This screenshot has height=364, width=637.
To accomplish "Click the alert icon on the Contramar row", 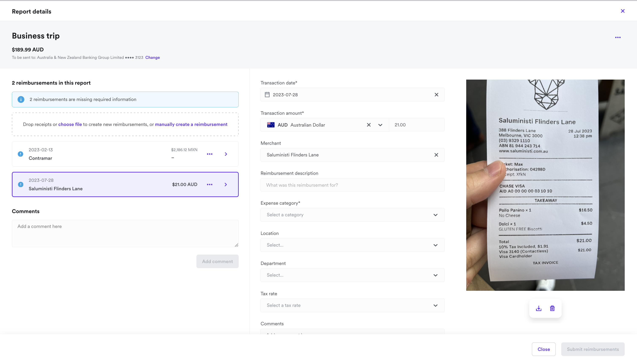I will tap(21, 154).
